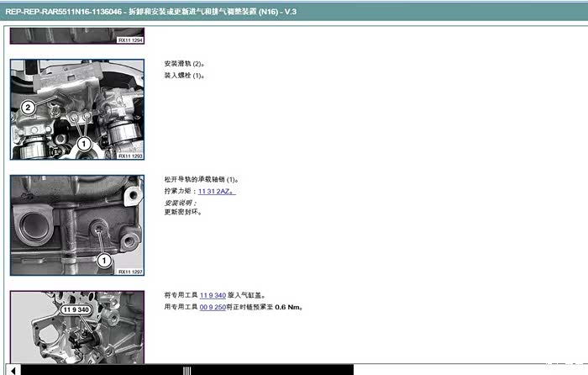588x375 pixels.
Task: Select the italic text '安装说明：'
Action: click(181, 203)
